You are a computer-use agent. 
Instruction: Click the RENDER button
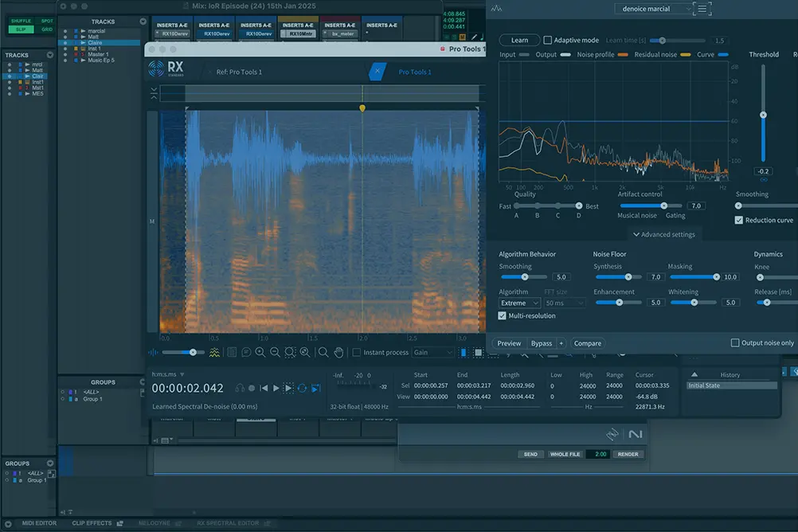click(x=628, y=454)
